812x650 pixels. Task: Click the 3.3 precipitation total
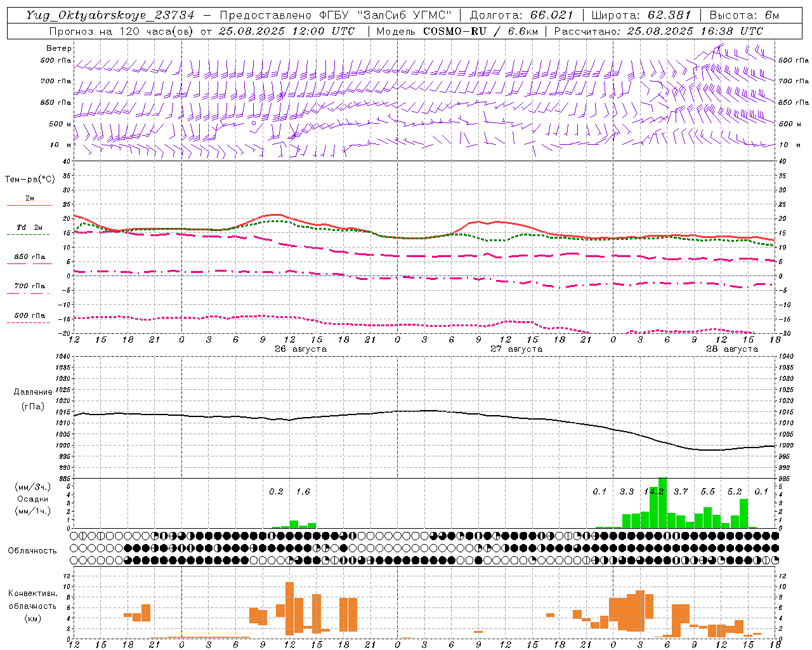(x=627, y=492)
